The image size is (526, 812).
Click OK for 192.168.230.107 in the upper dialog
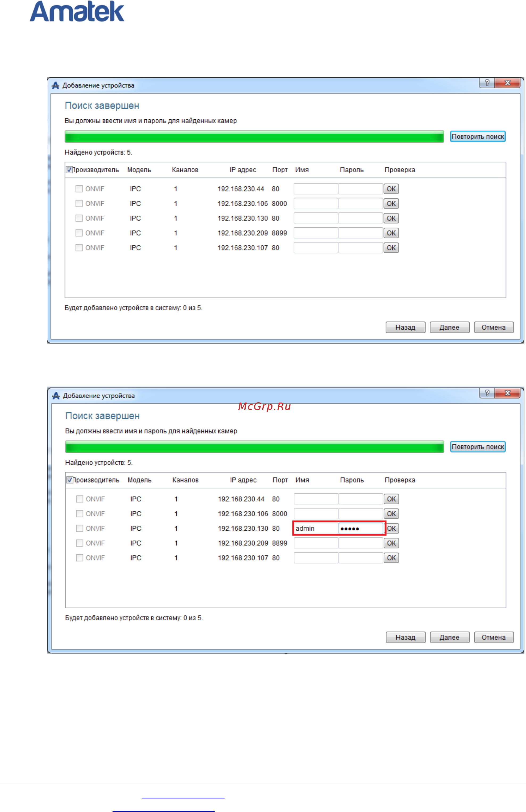pyautogui.click(x=391, y=247)
